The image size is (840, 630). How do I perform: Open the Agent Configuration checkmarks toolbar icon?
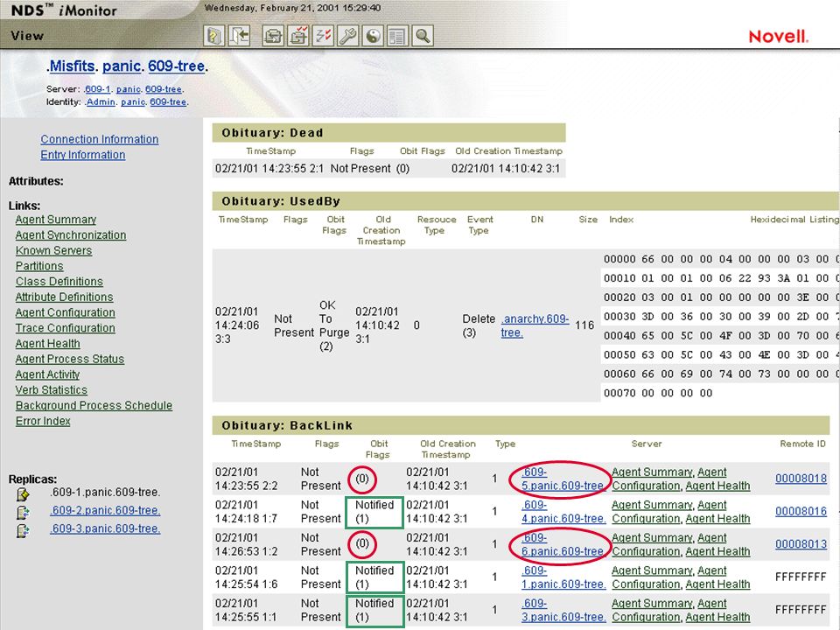(x=297, y=36)
